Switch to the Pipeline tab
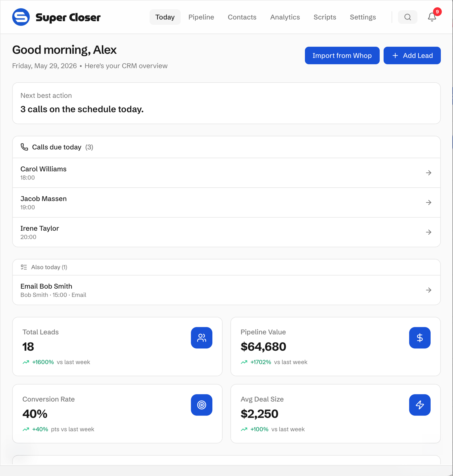 tap(201, 17)
